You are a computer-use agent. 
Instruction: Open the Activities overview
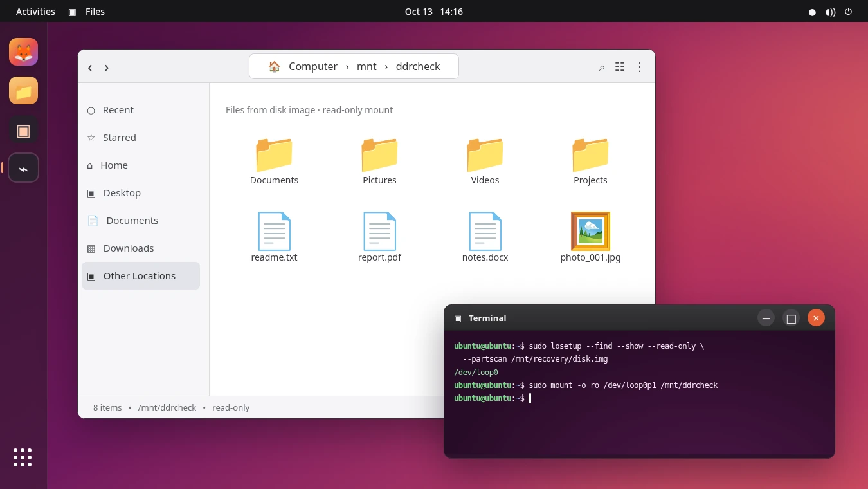pyautogui.click(x=35, y=12)
